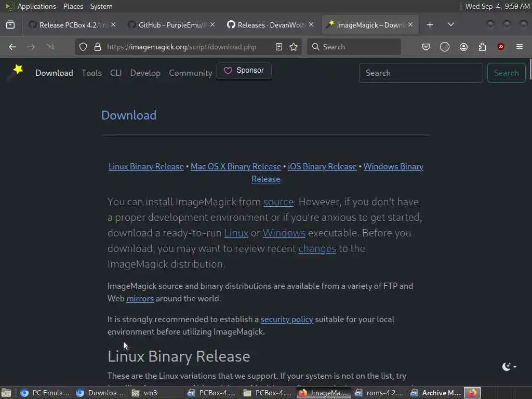Go back with the browser back arrow
532x399 pixels.
point(12,47)
